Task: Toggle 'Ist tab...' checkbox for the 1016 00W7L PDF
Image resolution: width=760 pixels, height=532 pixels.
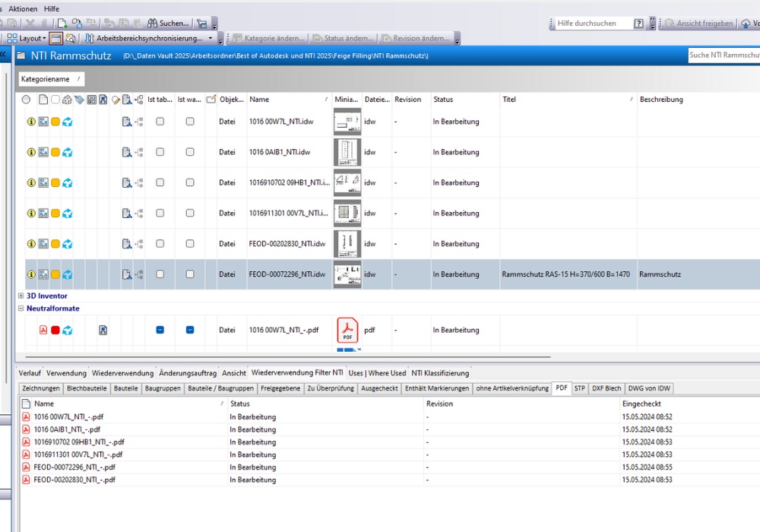Action: (x=160, y=330)
